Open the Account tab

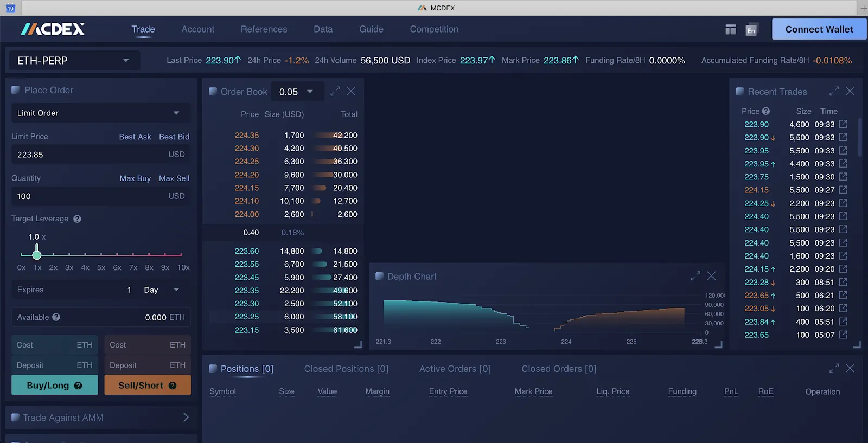(197, 29)
